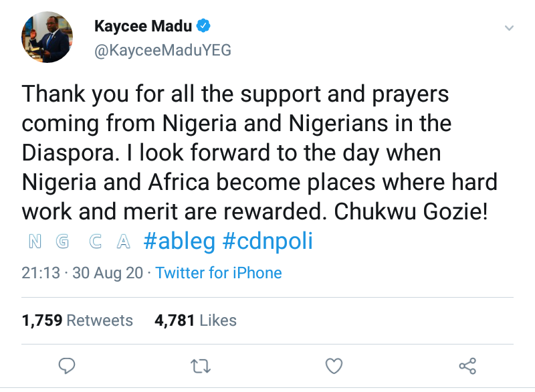This screenshot has height=392, width=535.
Task: View the 1,759 Retweets list
Action: pyautogui.click(x=78, y=320)
